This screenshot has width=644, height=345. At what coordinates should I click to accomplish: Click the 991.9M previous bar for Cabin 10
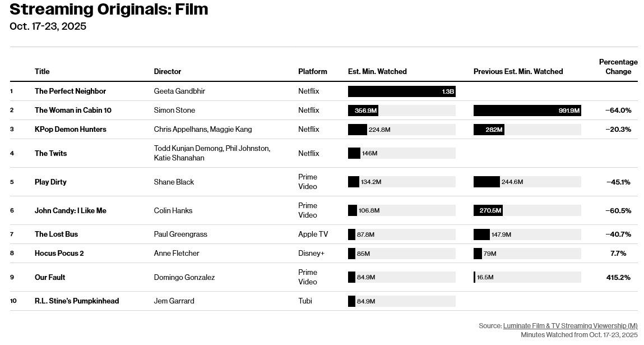coord(527,111)
